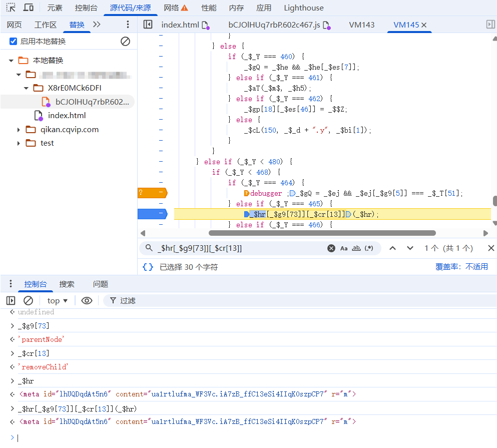The image size is (497, 448).
Task: Toggle match case Aa in search
Action: click(x=344, y=248)
